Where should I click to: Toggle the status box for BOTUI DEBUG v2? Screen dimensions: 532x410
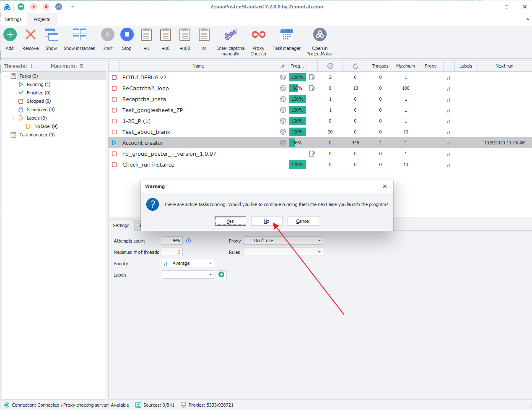coord(114,78)
